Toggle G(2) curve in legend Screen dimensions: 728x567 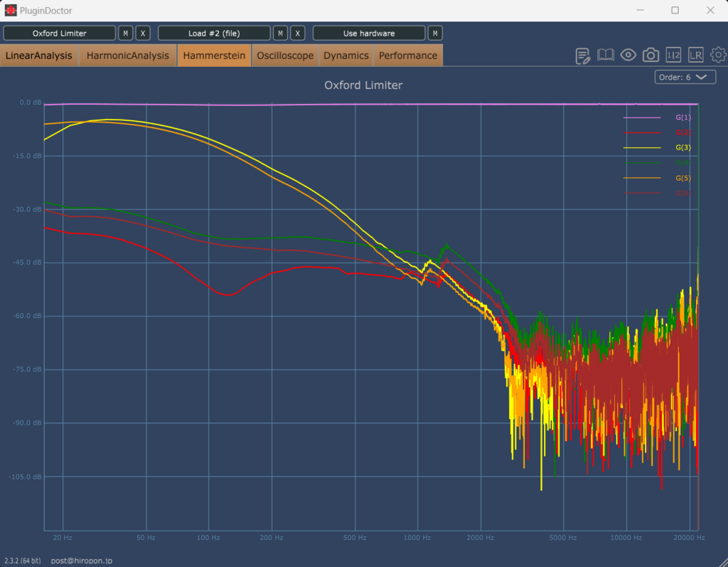pyautogui.click(x=657, y=132)
